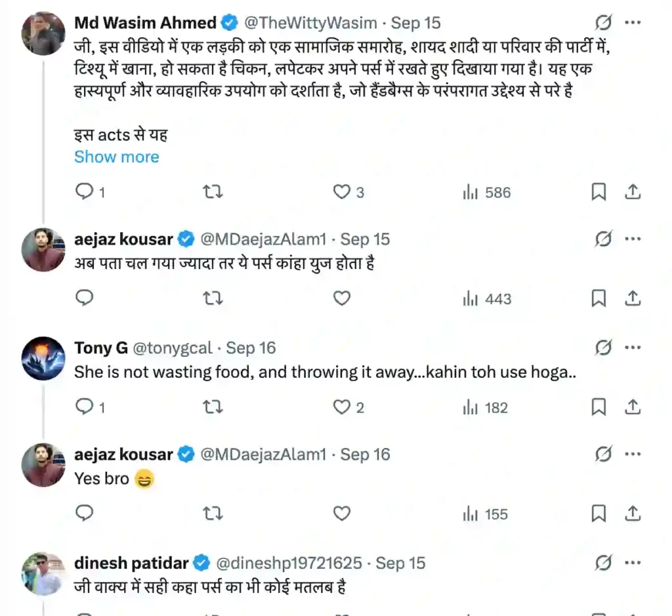Viewport: 672px width, 616px height.
Task: Open Grok icon on dinesh patidar's tweet
Action: [603, 563]
